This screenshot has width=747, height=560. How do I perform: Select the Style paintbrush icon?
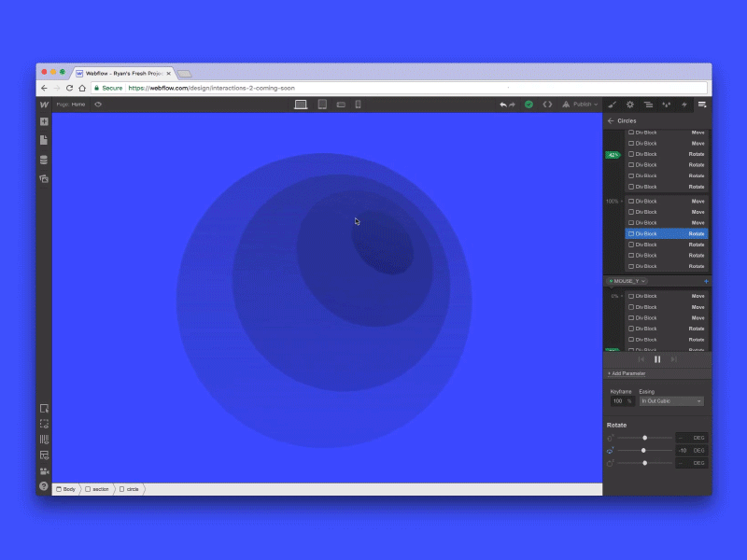(612, 105)
